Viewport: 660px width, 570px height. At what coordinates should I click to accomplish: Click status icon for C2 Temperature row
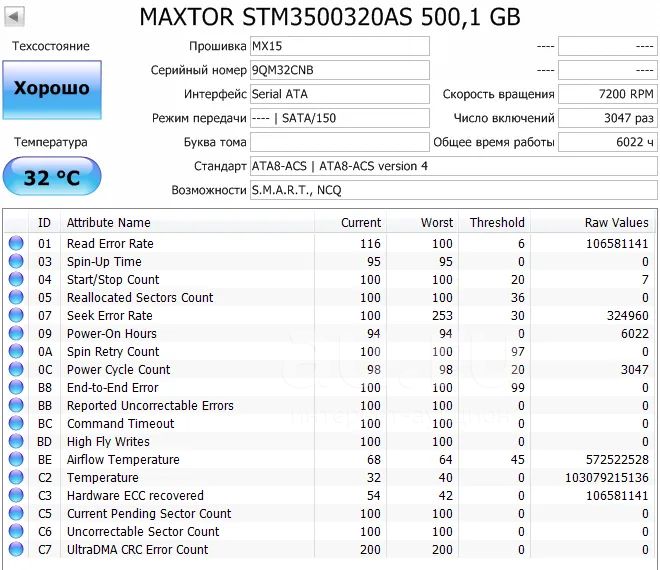16,477
